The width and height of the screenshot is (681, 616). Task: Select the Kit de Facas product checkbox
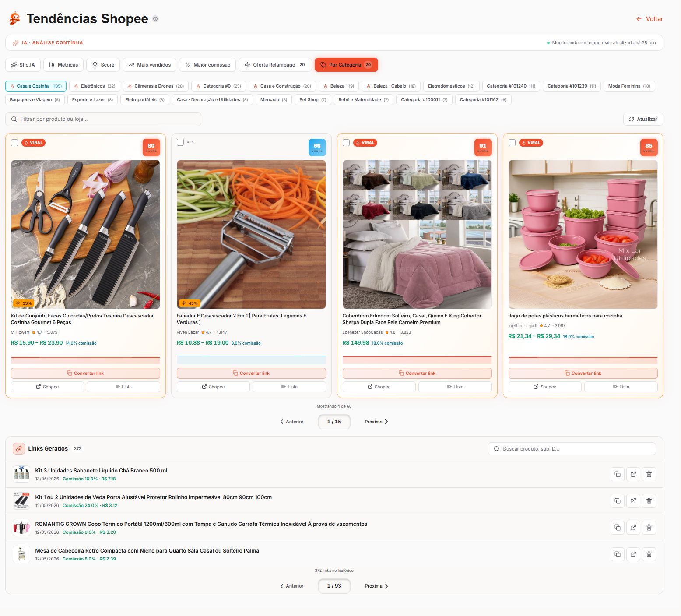tap(14, 143)
